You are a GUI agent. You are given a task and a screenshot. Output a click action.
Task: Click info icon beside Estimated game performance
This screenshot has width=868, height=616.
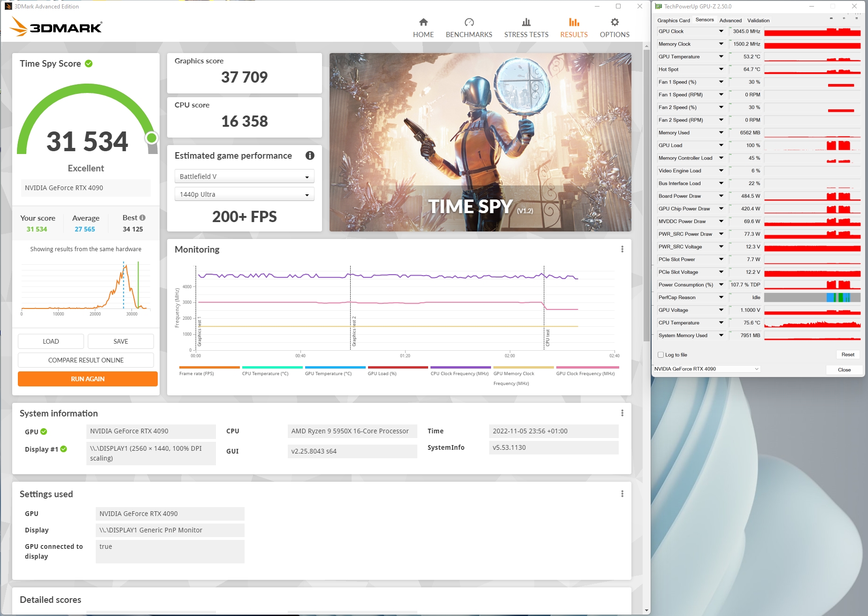coord(310,155)
